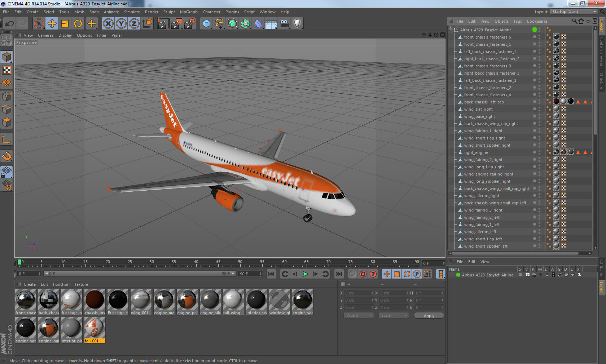The width and height of the screenshot is (606, 364).
Task: Open the deformer objects icon
Action: [x=258, y=24]
